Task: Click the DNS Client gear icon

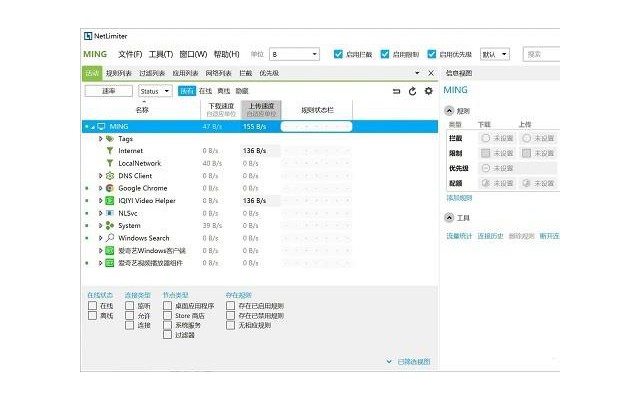Action: tap(109, 176)
